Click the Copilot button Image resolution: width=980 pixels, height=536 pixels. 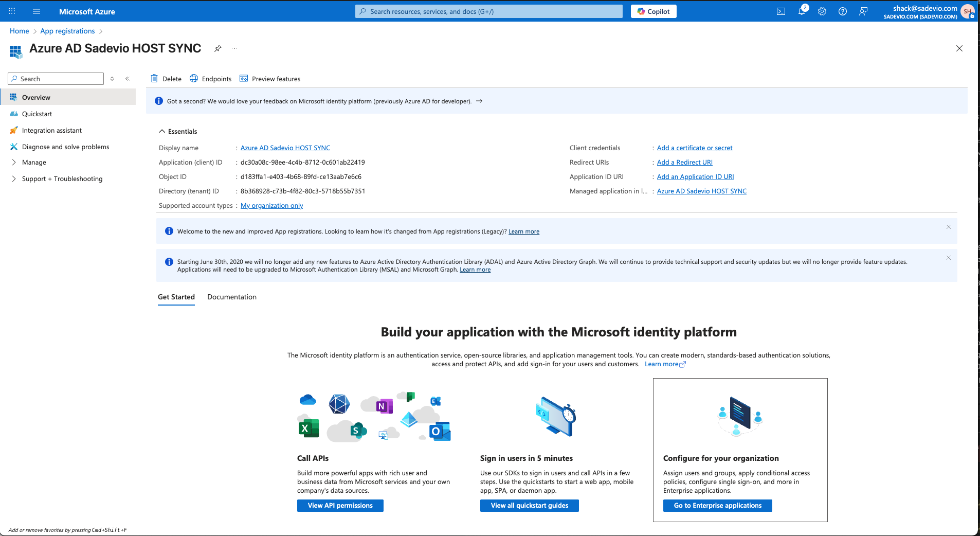click(x=653, y=11)
